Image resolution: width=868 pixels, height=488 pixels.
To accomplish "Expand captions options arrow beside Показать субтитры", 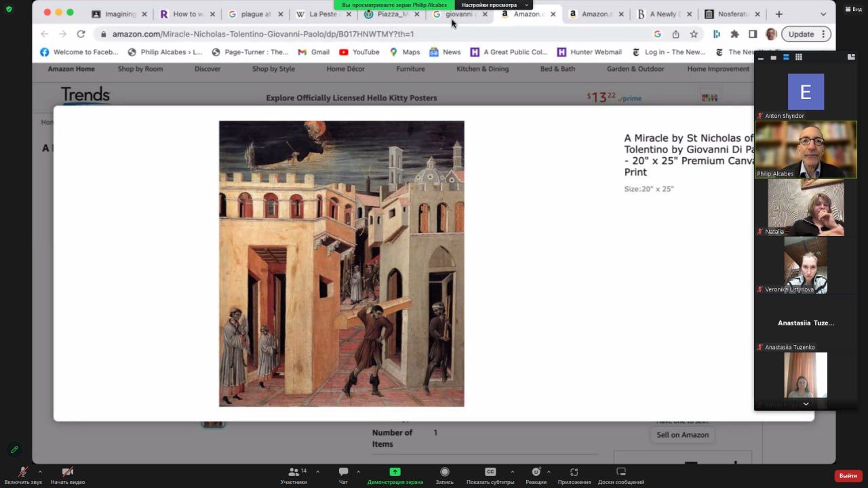I will (512, 472).
